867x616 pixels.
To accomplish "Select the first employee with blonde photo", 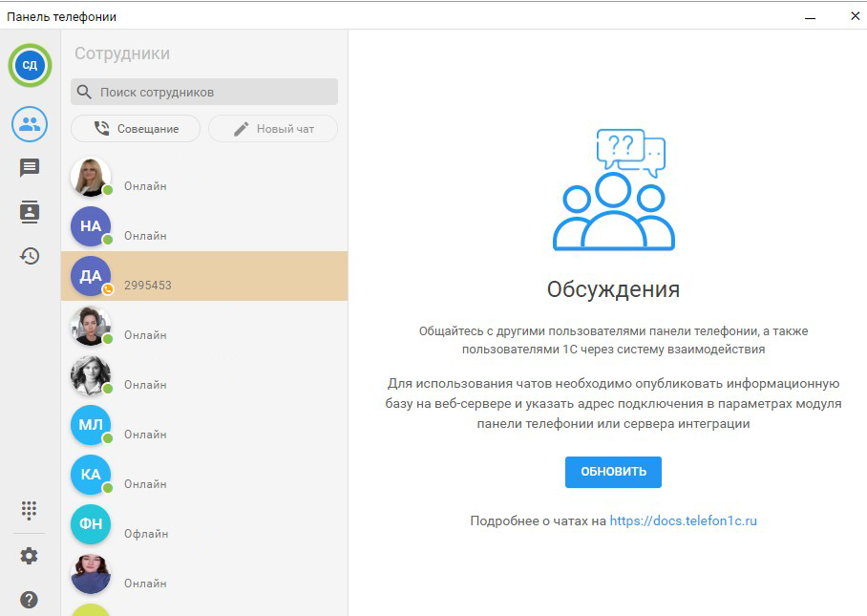I will [203, 177].
